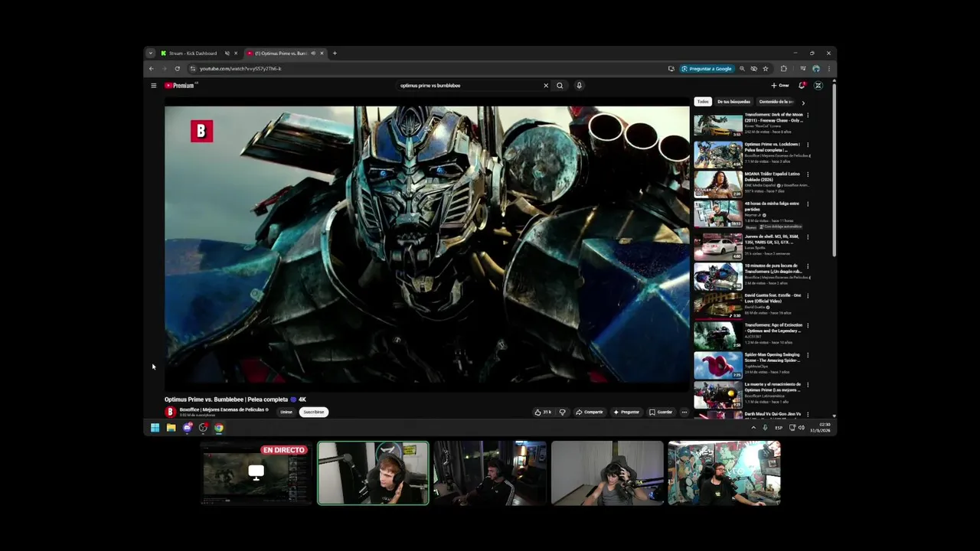
Task: Close the Optimus Prime YouTube tab
Action: click(x=322, y=54)
